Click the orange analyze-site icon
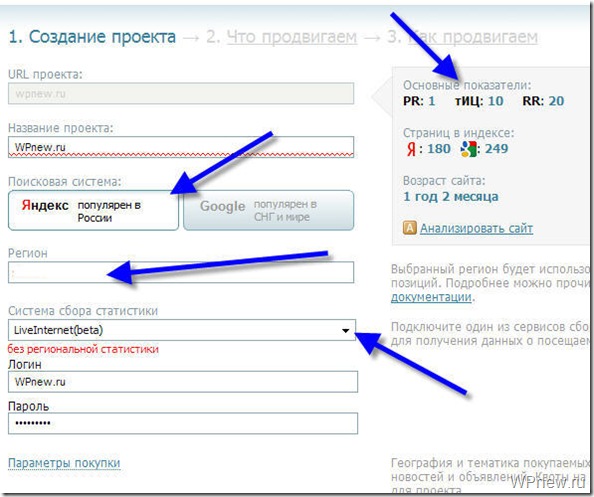Viewport: 594px width, 497px height. (410, 228)
